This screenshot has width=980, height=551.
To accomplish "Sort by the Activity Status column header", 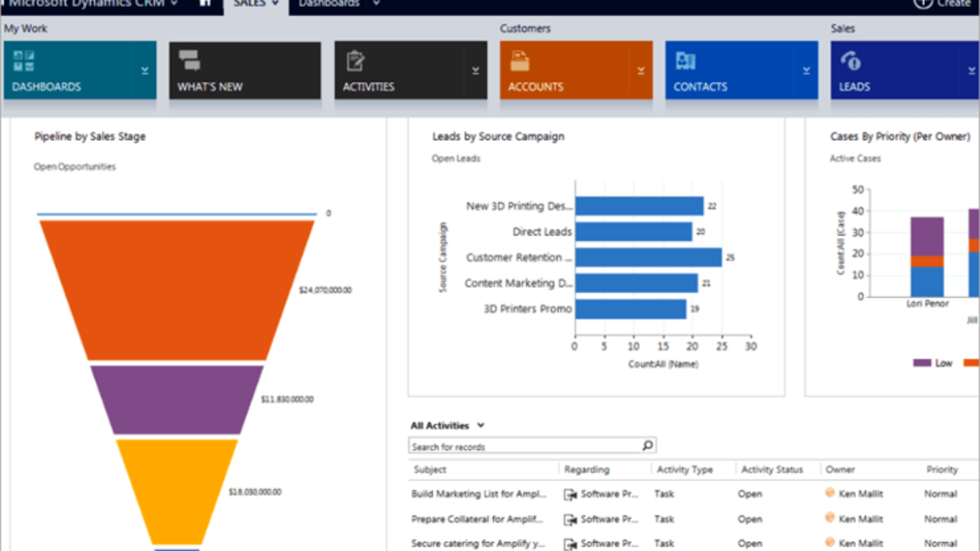I will (x=772, y=470).
